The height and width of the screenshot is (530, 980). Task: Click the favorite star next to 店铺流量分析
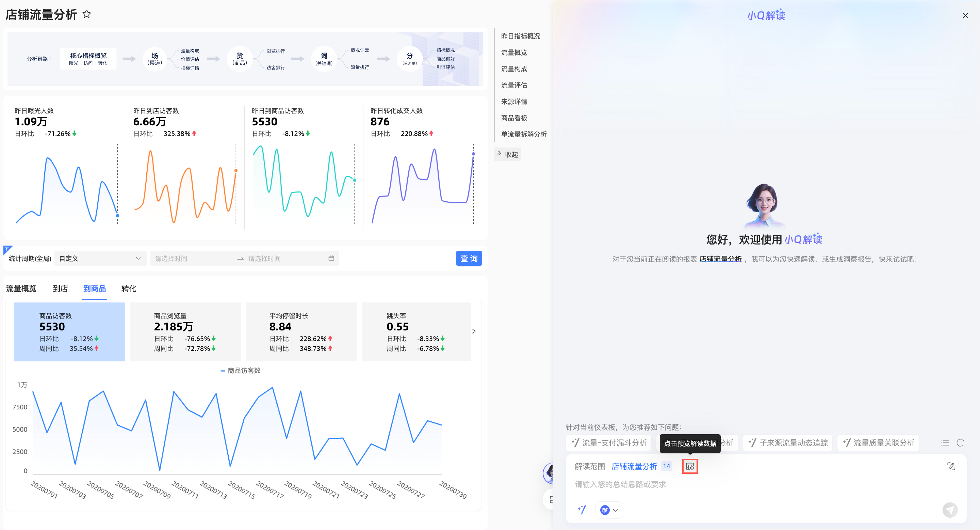(87, 14)
